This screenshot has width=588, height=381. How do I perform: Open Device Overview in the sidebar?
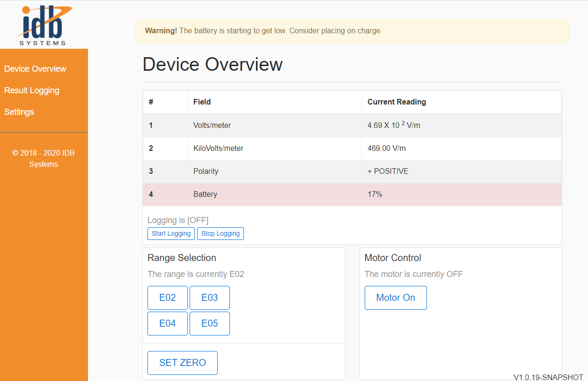click(x=35, y=69)
